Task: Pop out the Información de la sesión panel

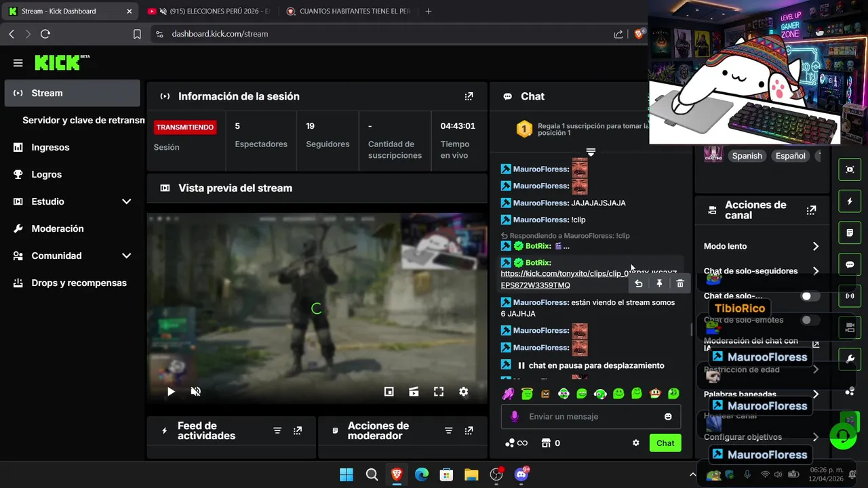Action: 469,96
